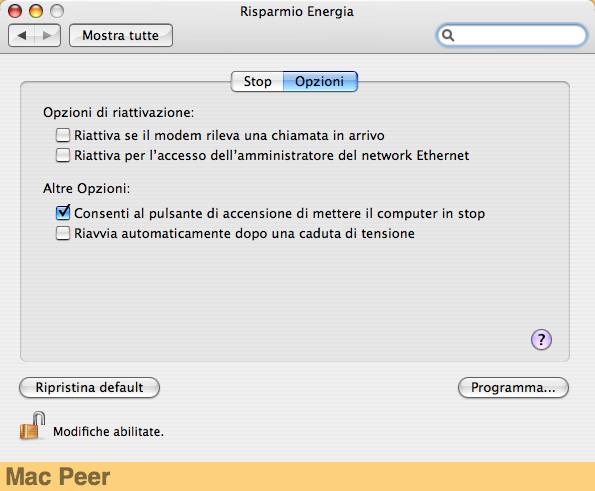The height and width of the screenshot is (491, 595).
Task: Click the Mostra tutte button
Action: (x=121, y=36)
